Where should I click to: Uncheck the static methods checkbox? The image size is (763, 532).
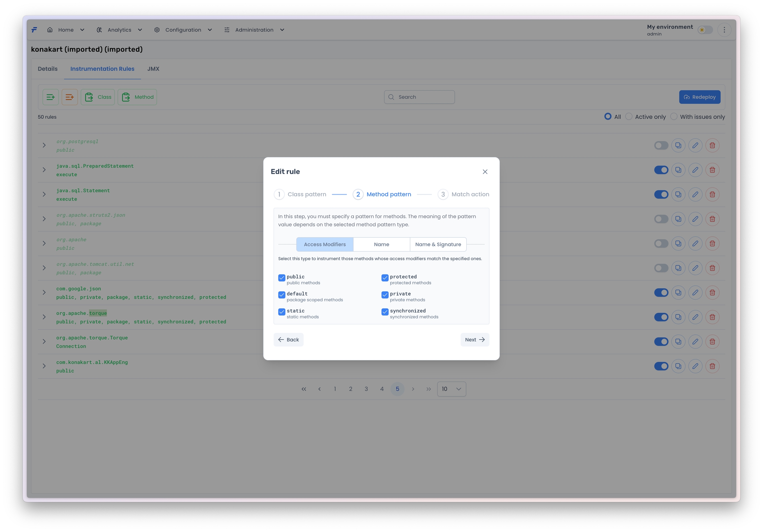click(281, 312)
